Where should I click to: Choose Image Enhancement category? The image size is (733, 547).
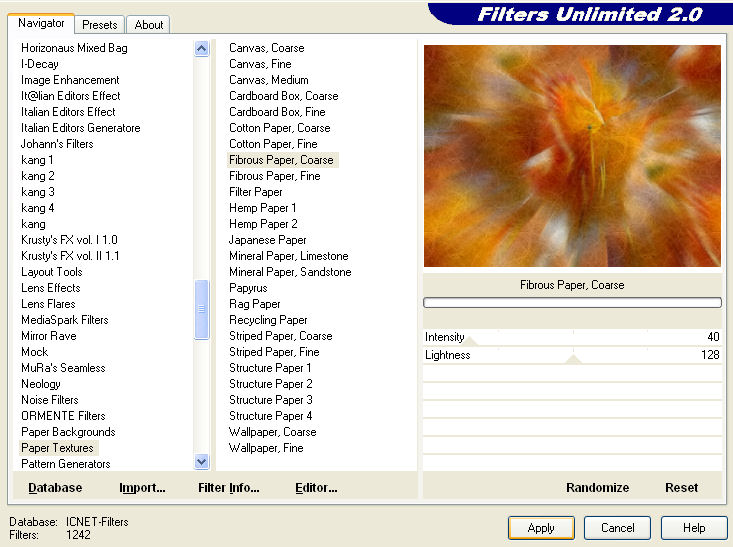(x=70, y=80)
